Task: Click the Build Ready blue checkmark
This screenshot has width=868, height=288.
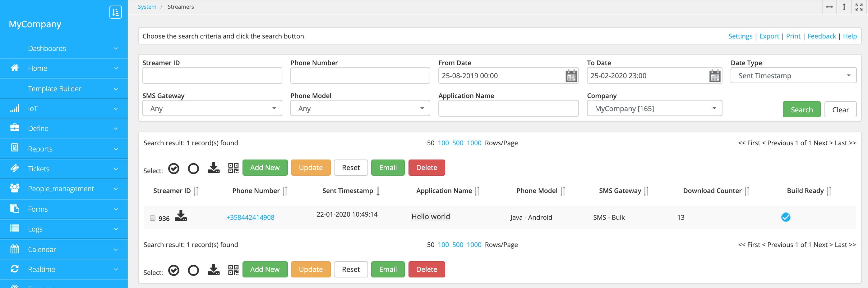Action: (x=785, y=217)
